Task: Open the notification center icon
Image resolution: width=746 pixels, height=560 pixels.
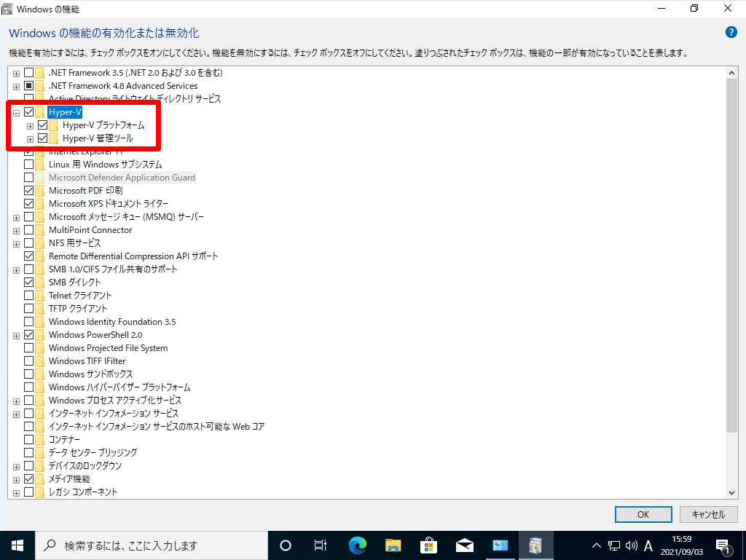Action: click(x=723, y=547)
